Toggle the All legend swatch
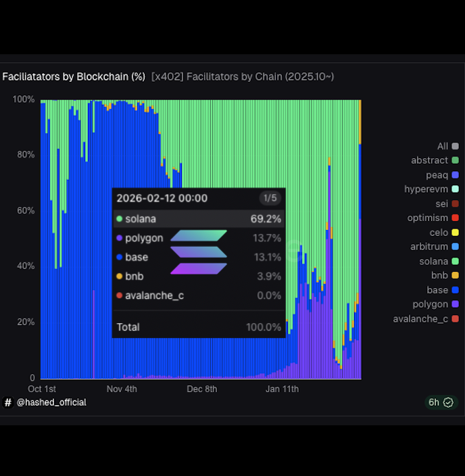Viewport: 465px width, 476px height. [455, 146]
